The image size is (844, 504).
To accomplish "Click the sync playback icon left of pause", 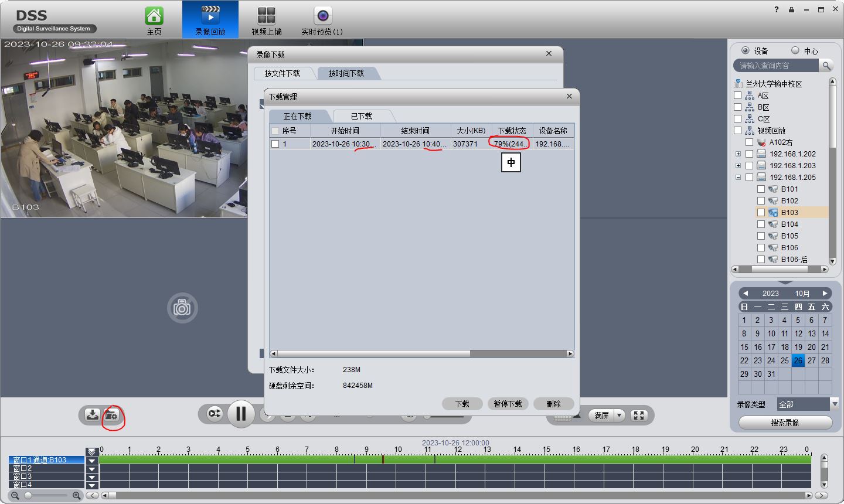I will [x=215, y=414].
